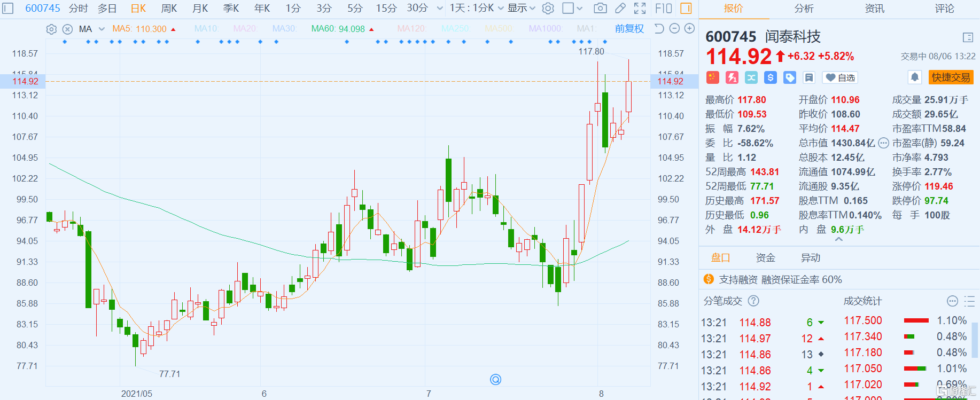The image size is (980, 400).
Task: Open MA indicator settings gear
Action: click(x=51, y=29)
